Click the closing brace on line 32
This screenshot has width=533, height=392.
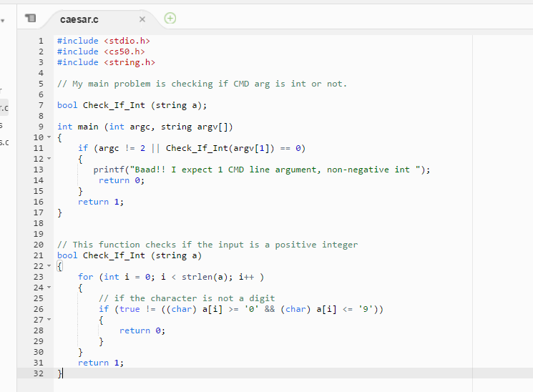(60, 373)
